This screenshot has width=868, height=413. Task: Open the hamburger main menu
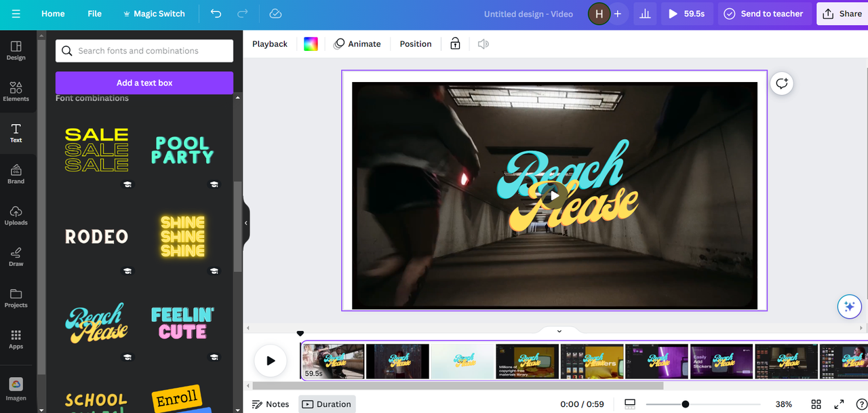click(16, 14)
